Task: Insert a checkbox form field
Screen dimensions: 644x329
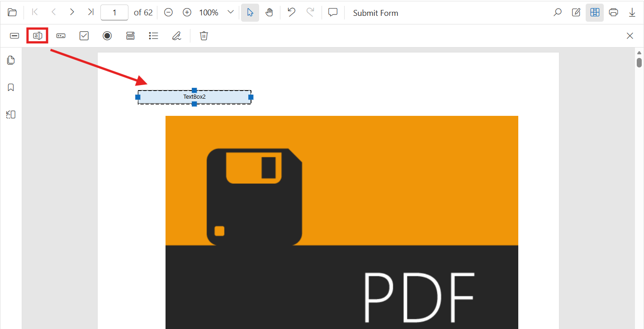Action: click(84, 36)
